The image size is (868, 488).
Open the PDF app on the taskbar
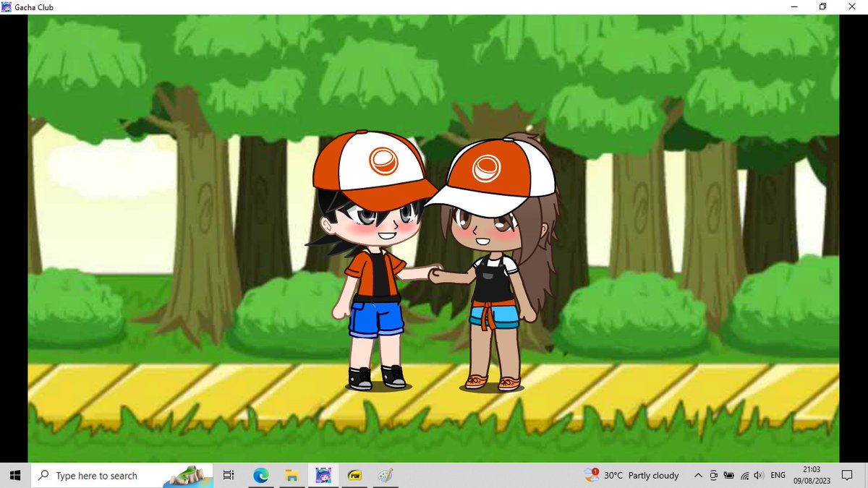coord(354,476)
